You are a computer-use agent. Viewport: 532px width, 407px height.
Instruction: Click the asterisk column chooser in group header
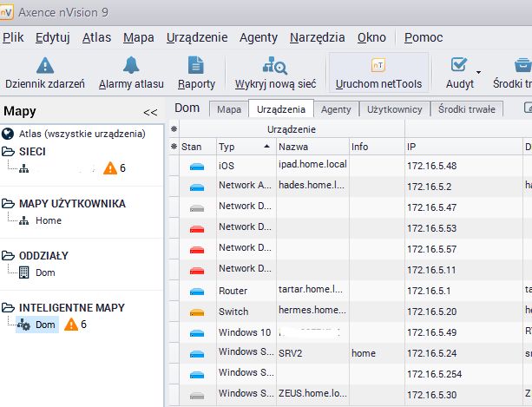coord(174,129)
